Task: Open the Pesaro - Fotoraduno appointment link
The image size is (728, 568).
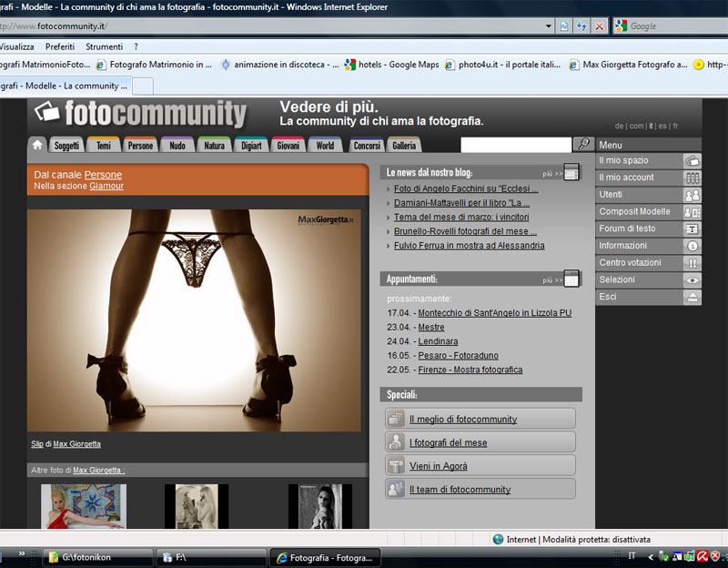Action: click(x=459, y=355)
